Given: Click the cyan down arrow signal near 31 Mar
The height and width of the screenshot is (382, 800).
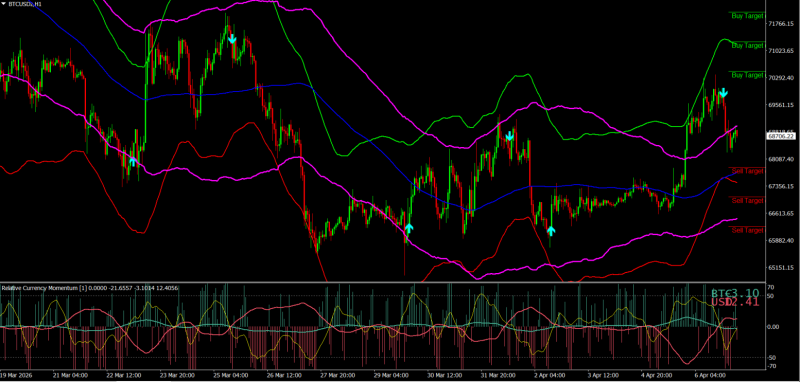Looking at the screenshot, I should click(x=509, y=136).
